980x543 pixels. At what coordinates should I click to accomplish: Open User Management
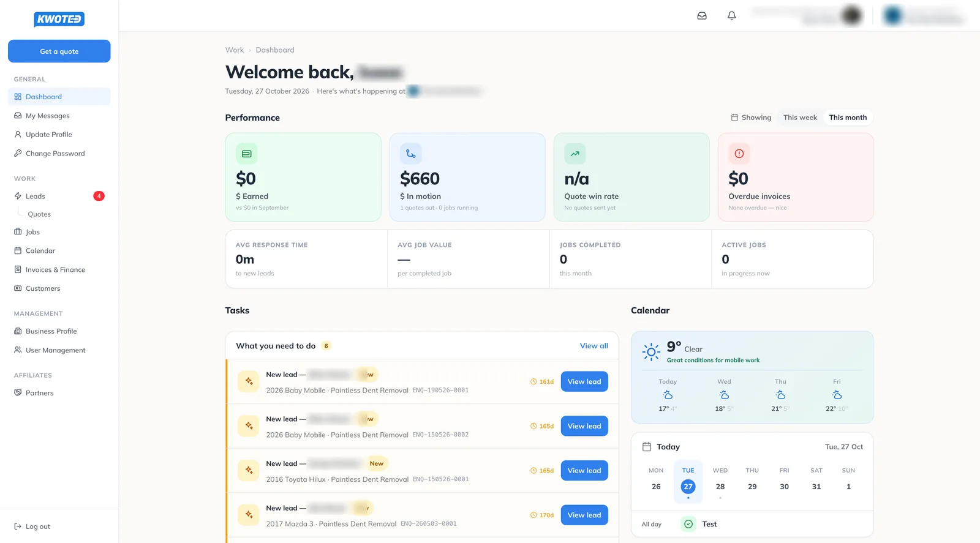[59, 350]
